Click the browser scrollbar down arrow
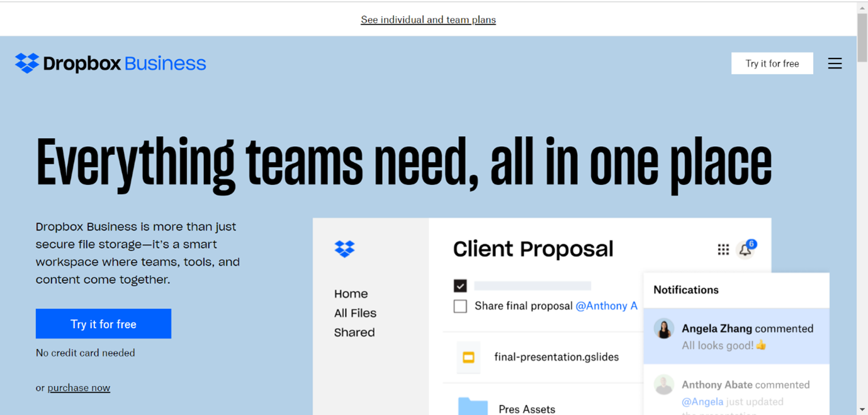Viewport: 868px width, 415px height. tap(862, 409)
